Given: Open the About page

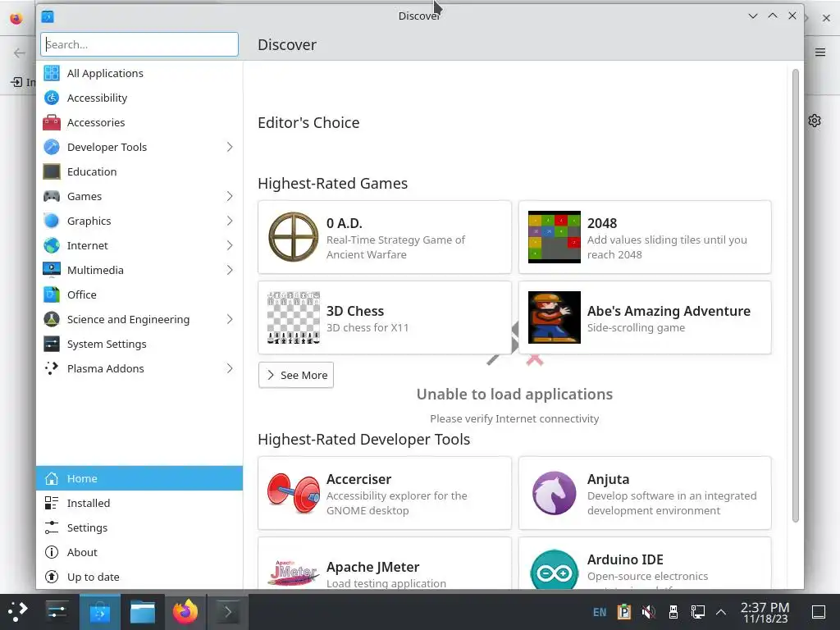Looking at the screenshot, I should click(139, 552).
